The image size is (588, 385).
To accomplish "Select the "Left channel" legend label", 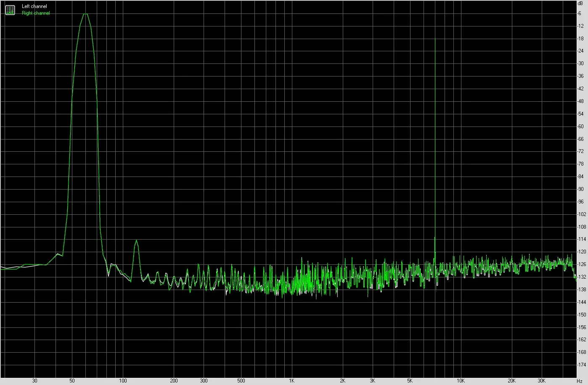I will (x=34, y=6).
